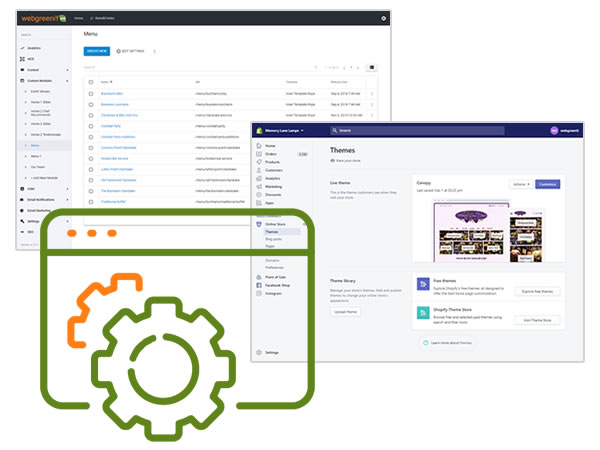Image resolution: width=600 pixels, height=450 pixels.
Task: Click the Free themes icon tile
Action: tap(423, 284)
